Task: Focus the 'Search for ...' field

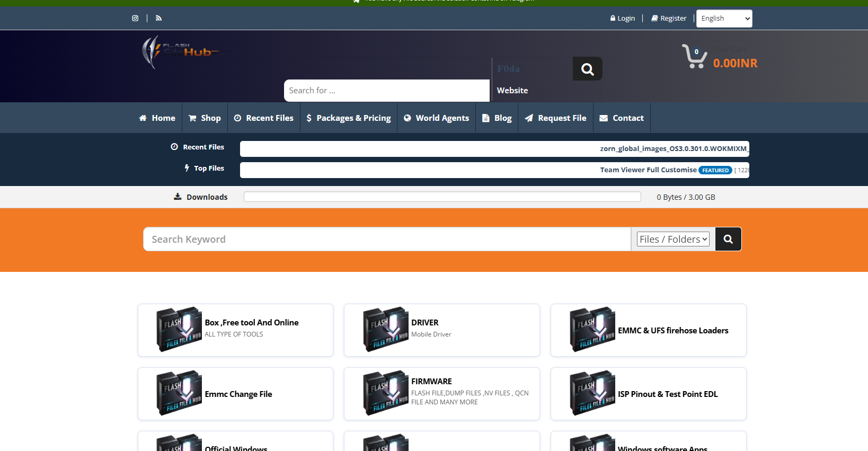Action: tap(387, 91)
